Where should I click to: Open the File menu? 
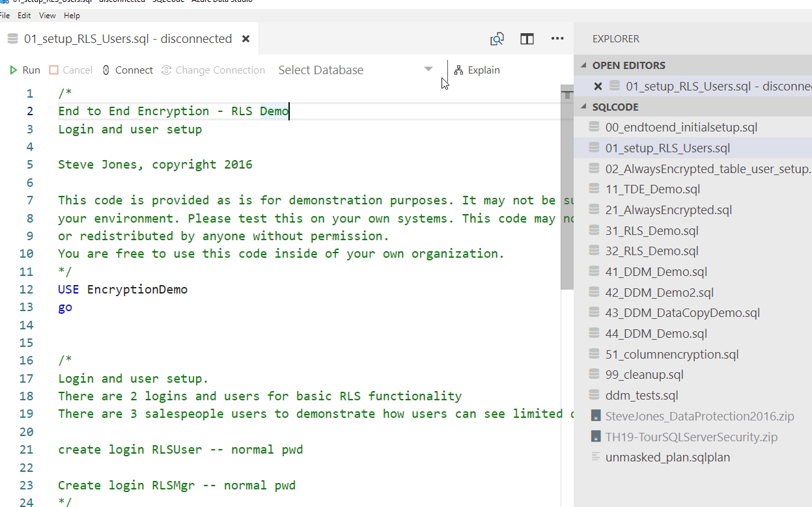click(x=5, y=15)
